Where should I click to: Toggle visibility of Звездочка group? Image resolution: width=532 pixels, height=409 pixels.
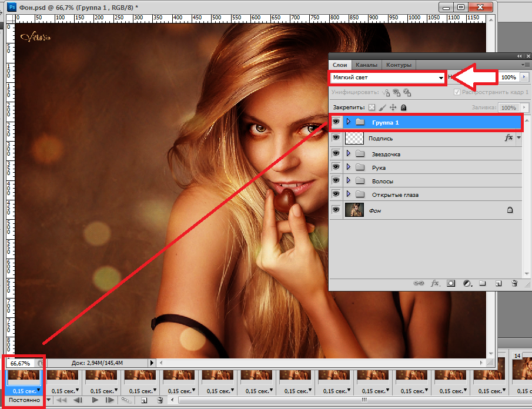tap(336, 153)
